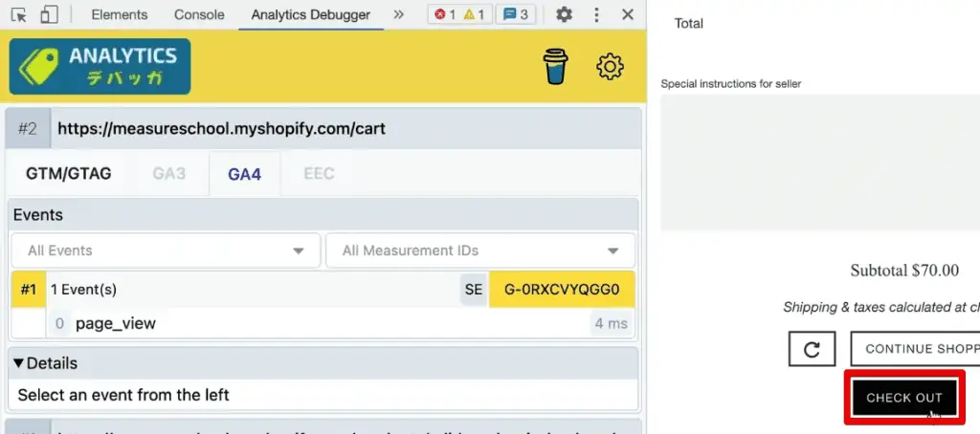980x434 pixels.
Task: Click the coffee cup donate icon
Action: point(555,68)
